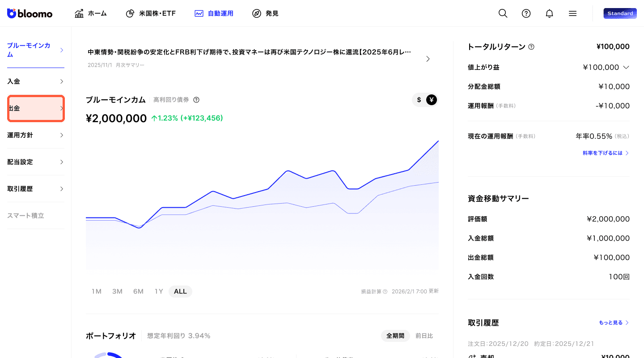Click info icon next to 損益計算
Screen dimensions: 644x358
point(385,291)
